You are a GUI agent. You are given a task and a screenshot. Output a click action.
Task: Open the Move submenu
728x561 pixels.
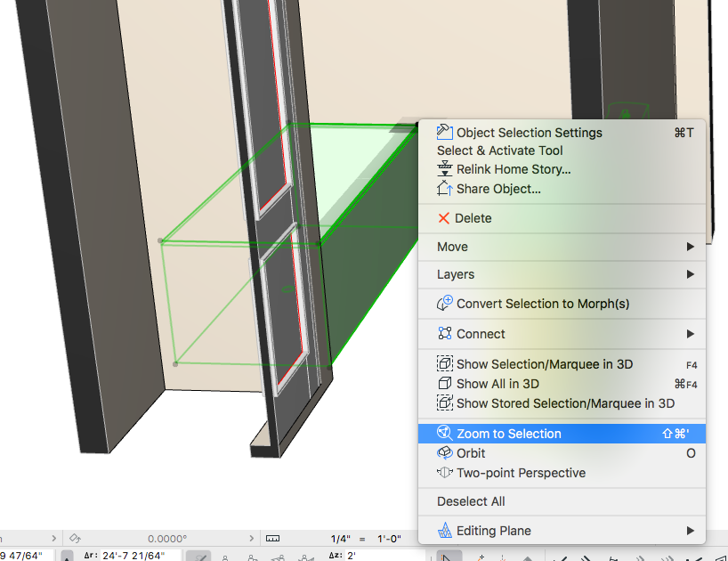point(562,247)
